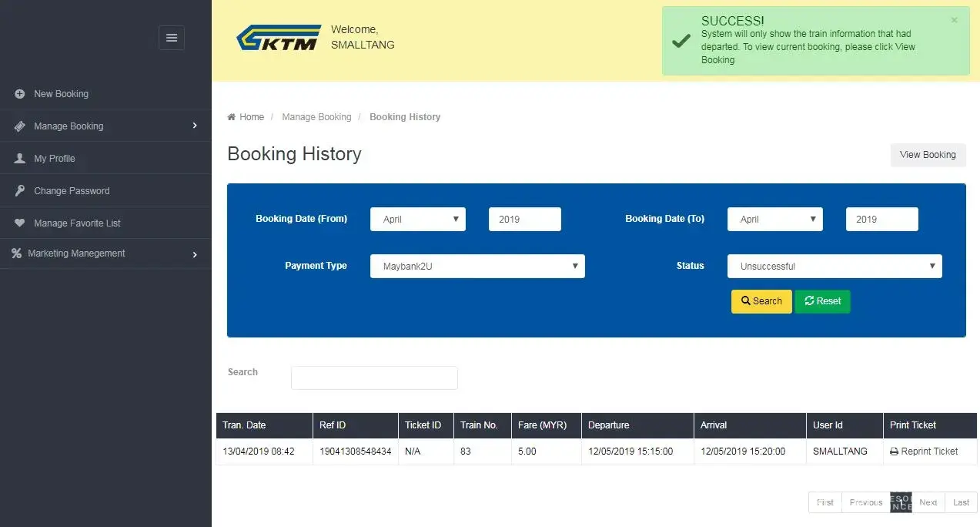Screen dimensions: 980x527
Task: Open Booking Date (To) month dropdown
Action: tap(774, 220)
